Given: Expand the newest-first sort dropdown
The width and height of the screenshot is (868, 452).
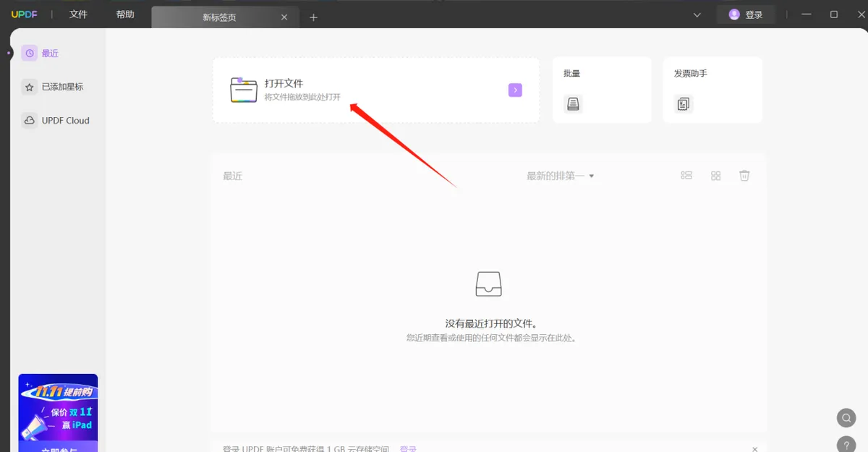Looking at the screenshot, I should (560, 176).
